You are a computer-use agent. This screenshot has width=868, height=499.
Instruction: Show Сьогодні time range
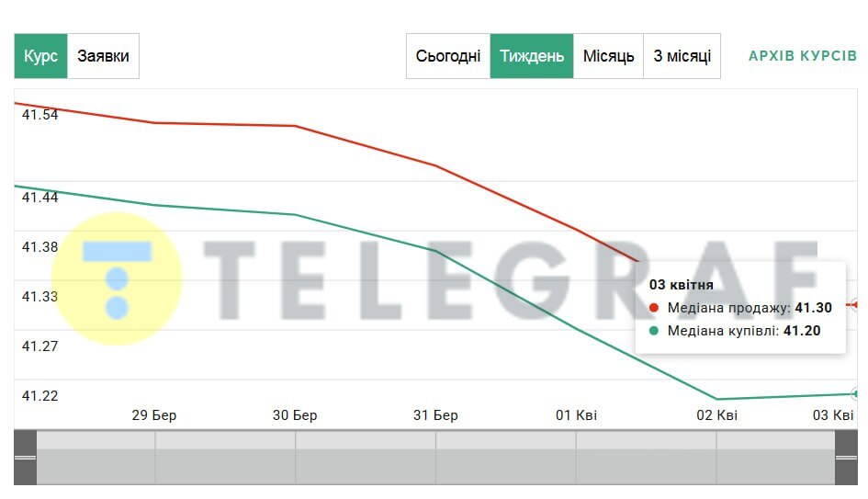point(448,56)
